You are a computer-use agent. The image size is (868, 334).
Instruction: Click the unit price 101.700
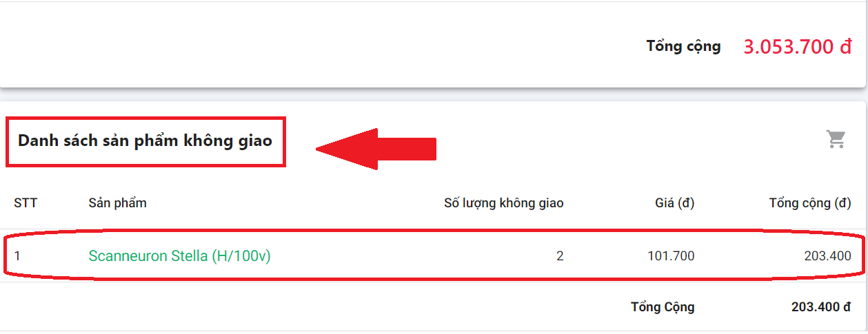click(671, 256)
